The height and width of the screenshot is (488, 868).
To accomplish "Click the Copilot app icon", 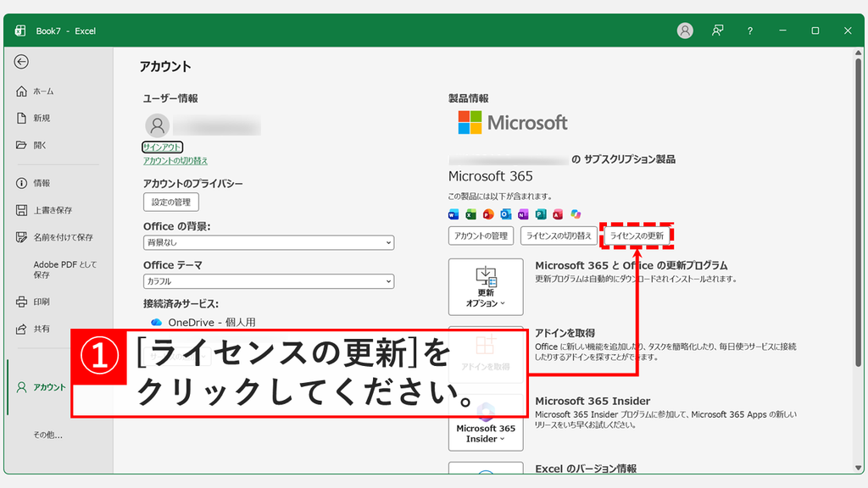I will [576, 214].
